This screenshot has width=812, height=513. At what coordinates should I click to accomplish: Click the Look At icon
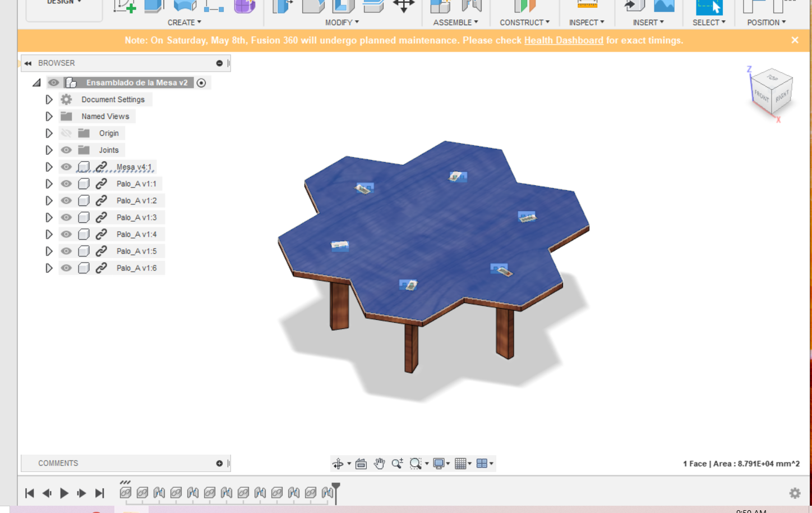point(361,464)
